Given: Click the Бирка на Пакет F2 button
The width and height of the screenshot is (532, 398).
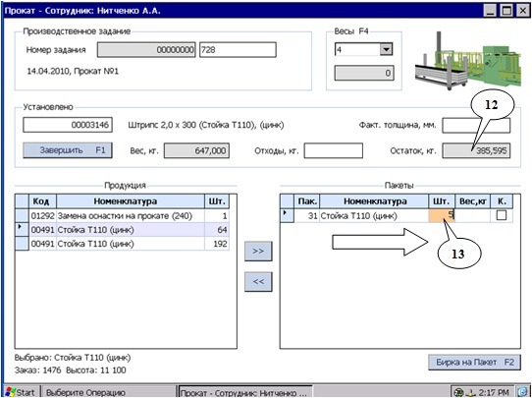Looking at the screenshot, I should click(474, 362).
